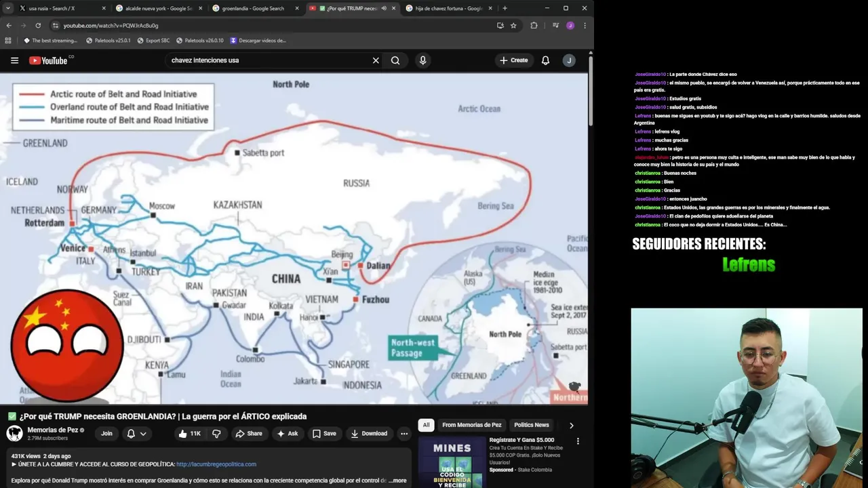This screenshot has height=488, width=868.
Task: Open media controls in Chrome toolbar
Action: click(x=555, y=26)
